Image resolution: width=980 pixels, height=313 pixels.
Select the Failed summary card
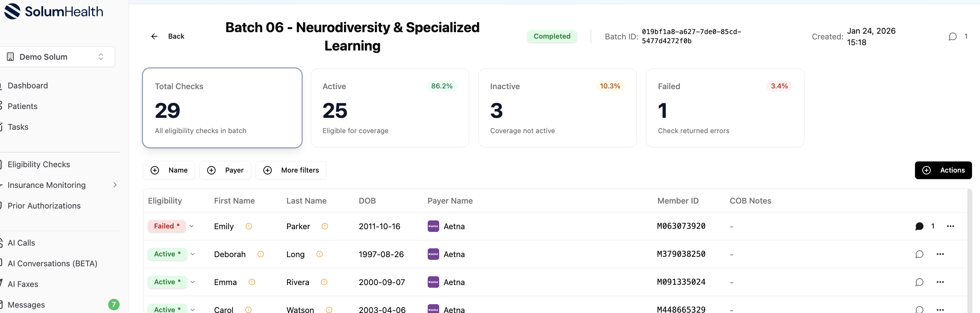click(x=725, y=108)
